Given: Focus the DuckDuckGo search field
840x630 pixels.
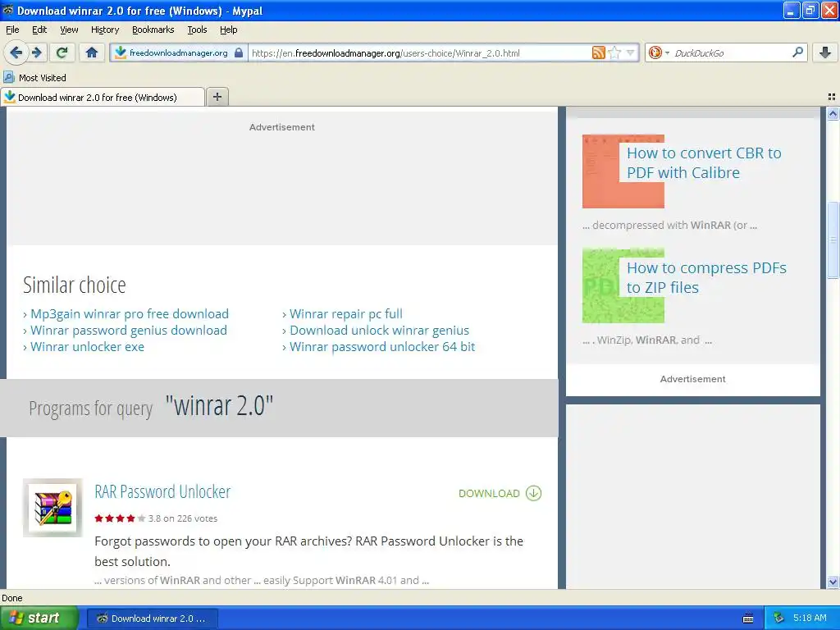Looking at the screenshot, I should pos(731,52).
